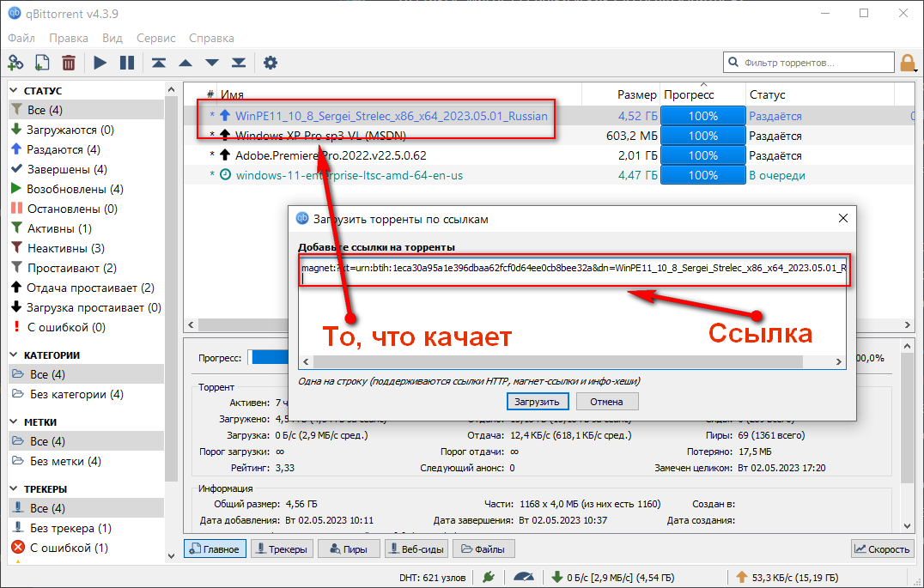
Task: Open the Правка menu
Action: [69, 38]
